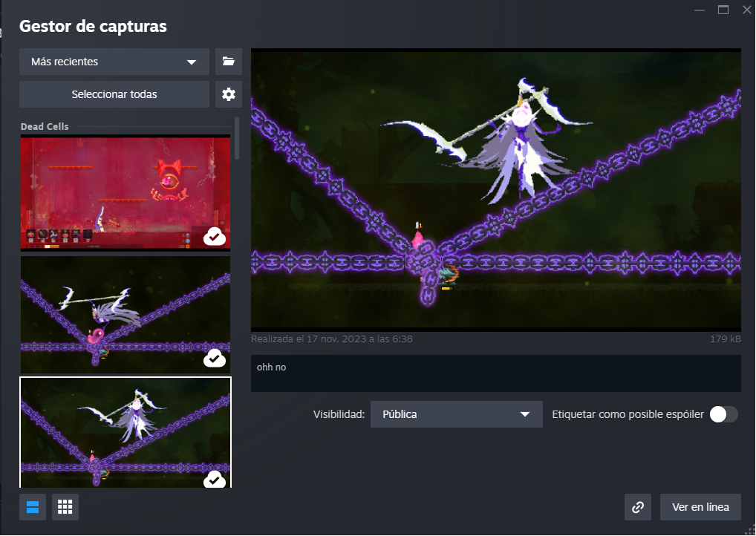
Task: Toggle the possible spoiler switch
Action: (724, 414)
